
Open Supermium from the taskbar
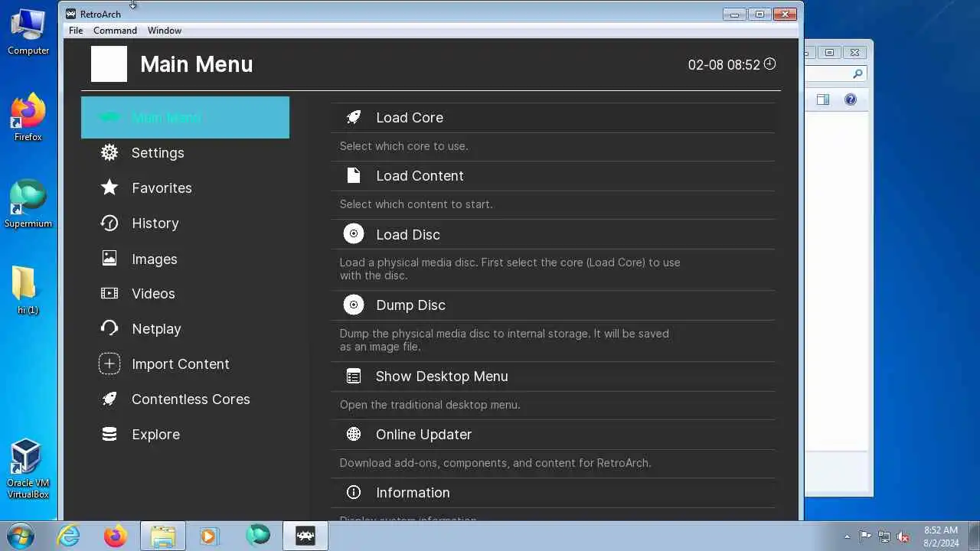(x=258, y=535)
